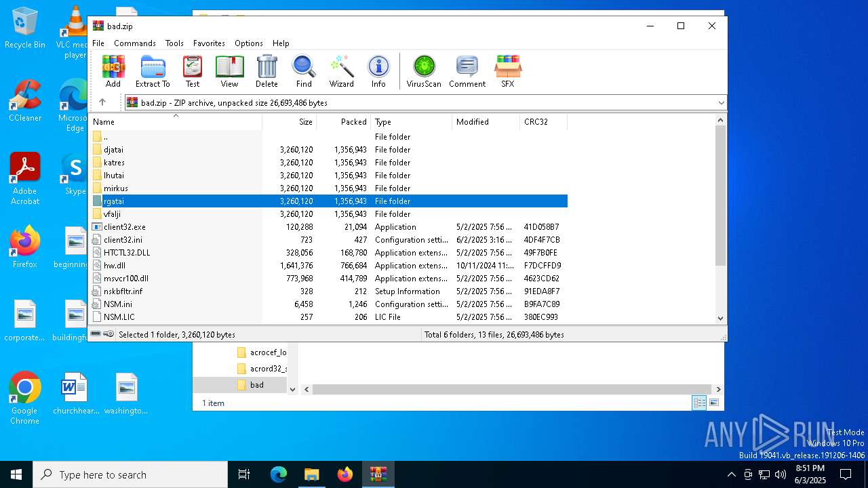Image resolution: width=868 pixels, height=488 pixels.
Task: Open the Find magnifier tool
Action: (x=304, y=72)
